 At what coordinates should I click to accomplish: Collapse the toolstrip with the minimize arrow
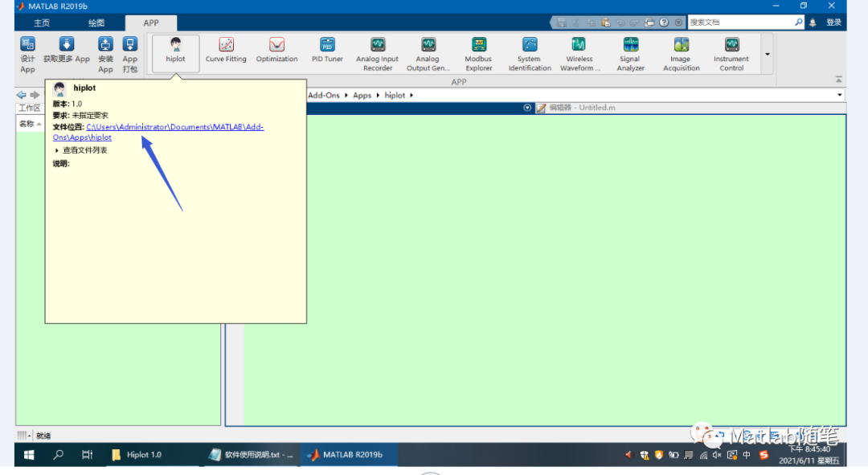838,80
